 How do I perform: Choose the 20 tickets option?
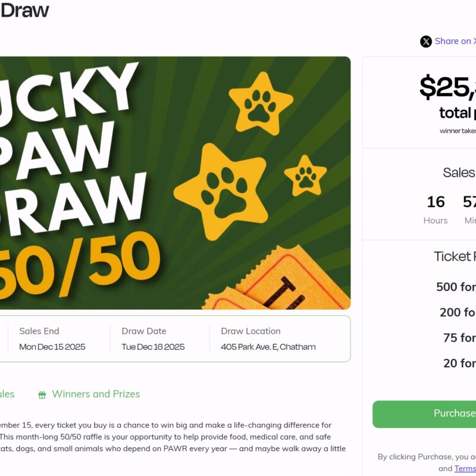coord(459,363)
